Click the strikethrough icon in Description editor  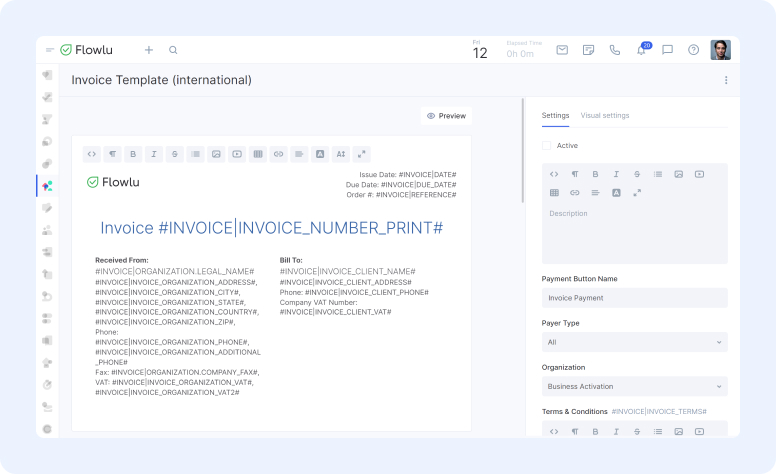pyautogui.click(x=637, y=174)
